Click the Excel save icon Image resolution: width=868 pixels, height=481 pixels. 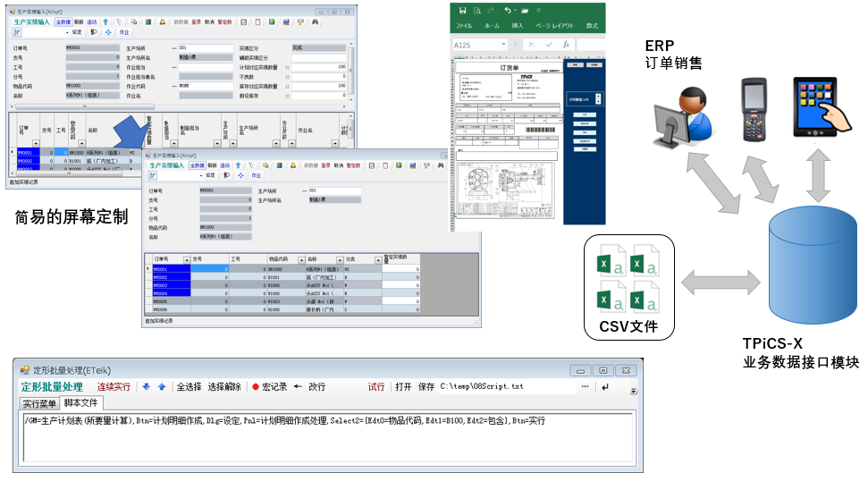463,11
